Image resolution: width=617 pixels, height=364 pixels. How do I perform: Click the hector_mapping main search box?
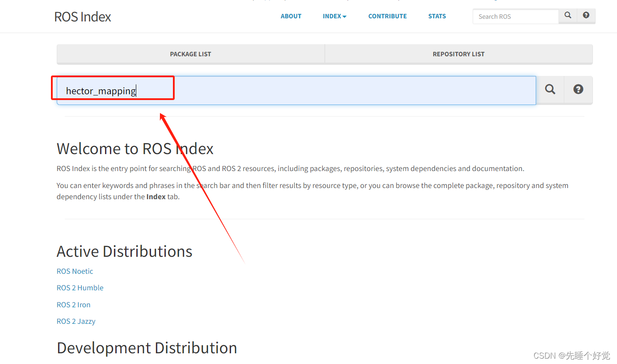tap(296, 91)
